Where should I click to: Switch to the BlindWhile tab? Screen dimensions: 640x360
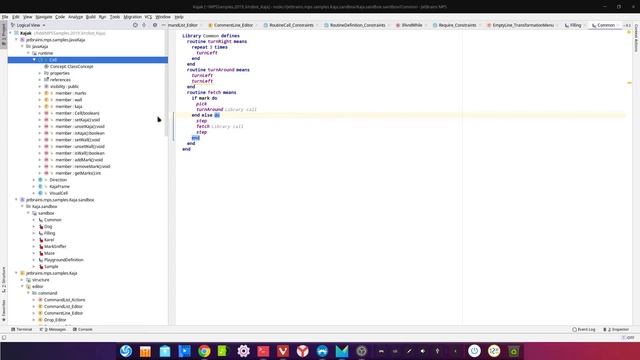[411, 25]
